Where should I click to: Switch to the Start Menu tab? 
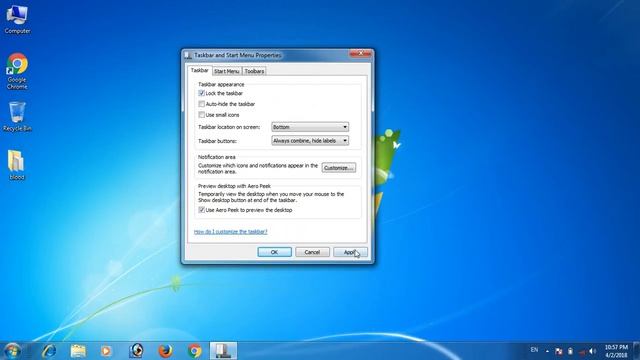coord(227,71)
